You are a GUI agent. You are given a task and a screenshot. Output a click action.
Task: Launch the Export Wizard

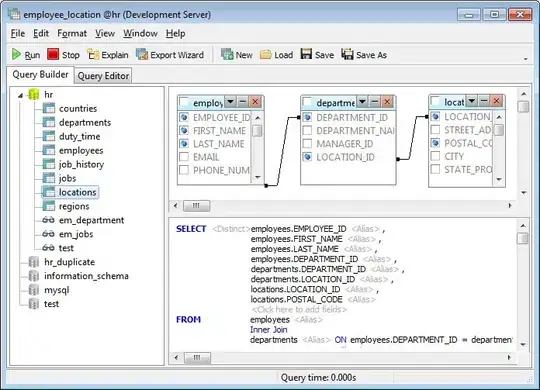(x=170, y=55)
